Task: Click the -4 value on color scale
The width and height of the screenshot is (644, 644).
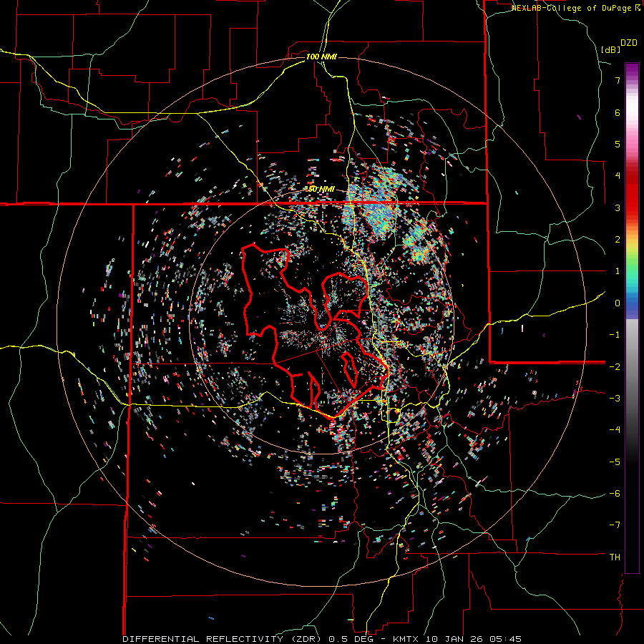Action: tap(615, 430)
